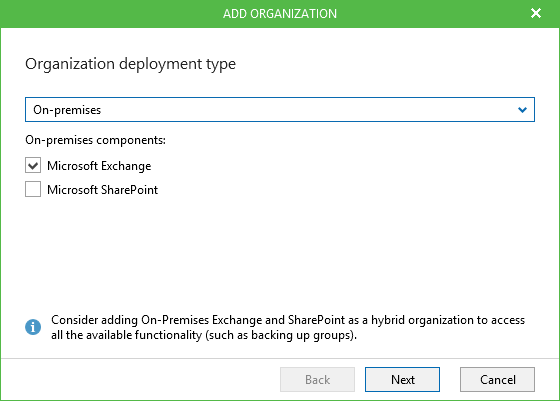This screenshot has width=560, height=401.
Task: Uncheck the Microsoft Exchange checkbox
Action: (33, 165)
